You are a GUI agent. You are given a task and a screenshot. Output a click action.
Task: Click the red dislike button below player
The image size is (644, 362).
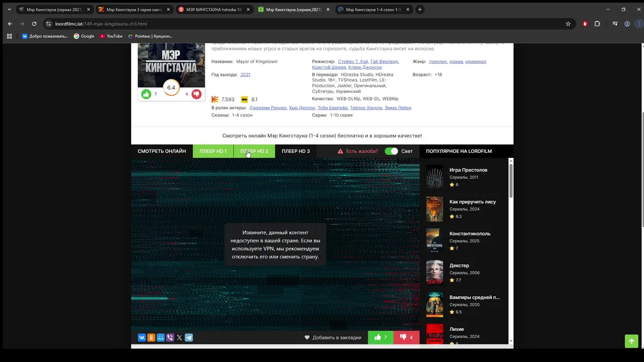(x=407, y=337)
